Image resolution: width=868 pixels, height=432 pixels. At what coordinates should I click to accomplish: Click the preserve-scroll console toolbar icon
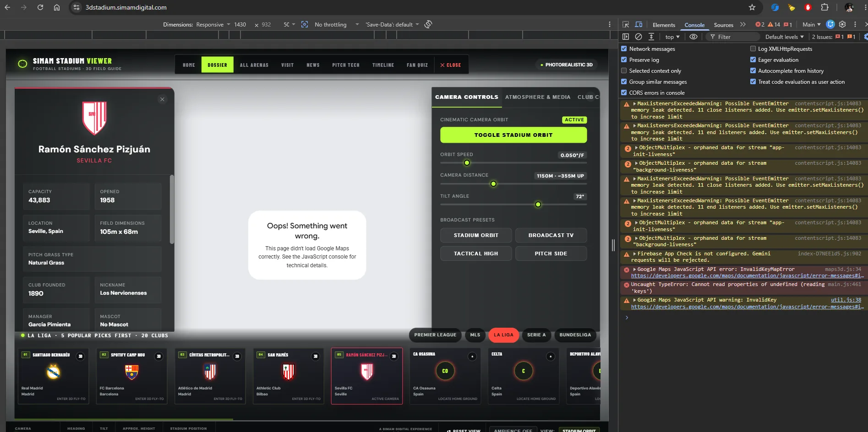(x=651, y=37)
